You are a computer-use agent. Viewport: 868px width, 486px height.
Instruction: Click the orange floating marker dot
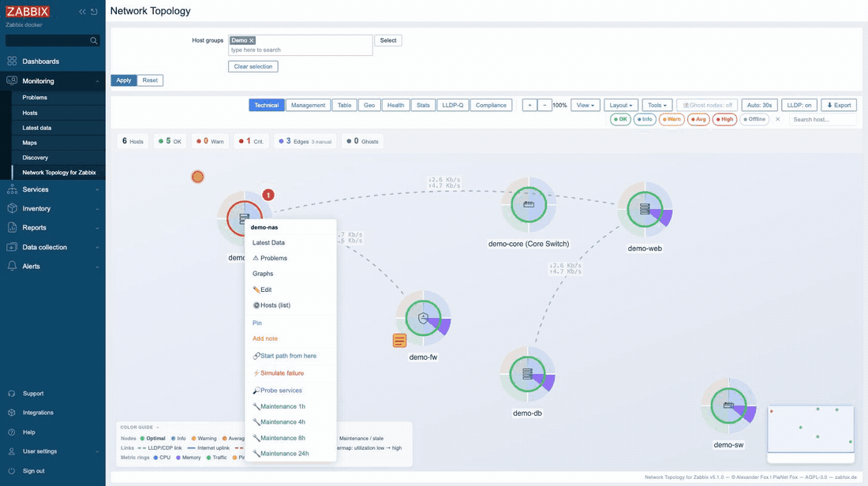click(197, 177)
